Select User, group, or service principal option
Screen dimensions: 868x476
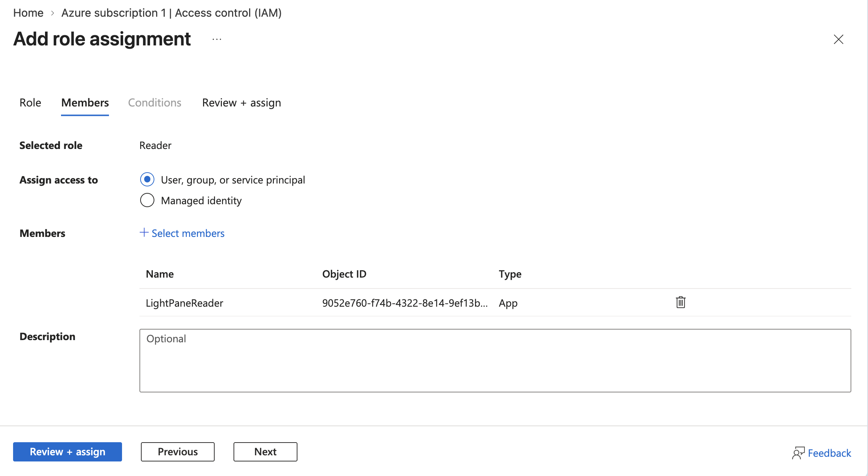(x=147, y=179)
